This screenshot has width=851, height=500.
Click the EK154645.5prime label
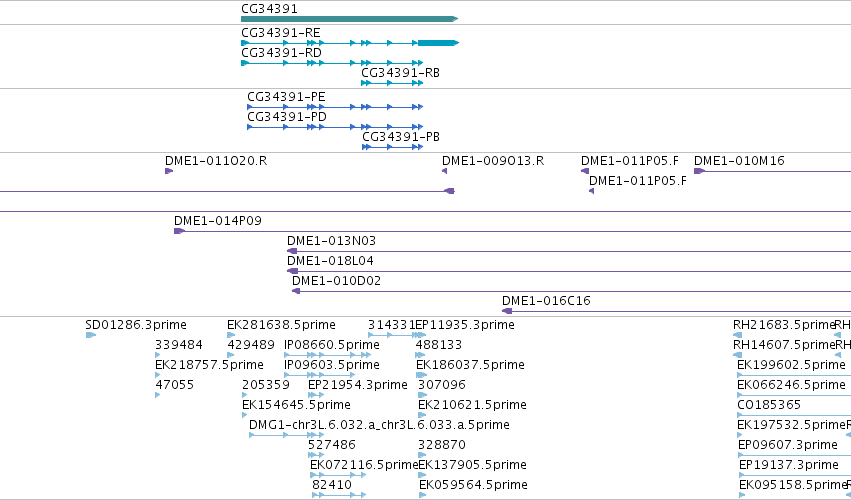[x=296, y=405]
